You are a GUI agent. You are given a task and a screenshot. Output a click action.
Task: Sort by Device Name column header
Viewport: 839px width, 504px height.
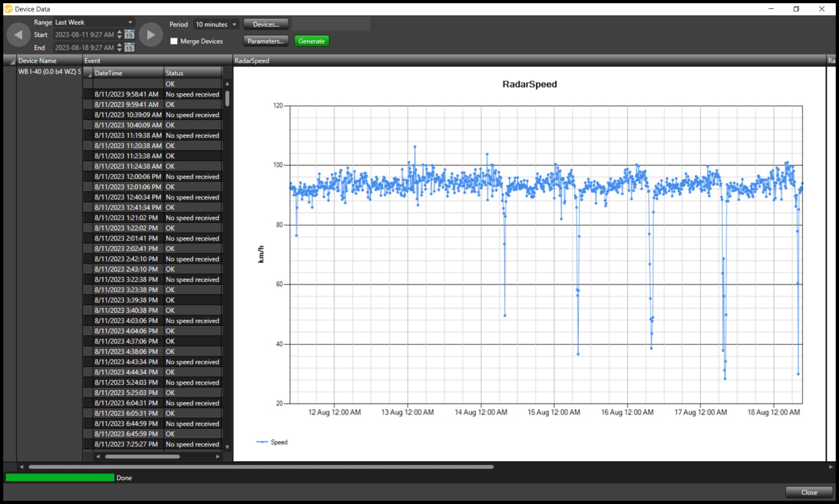click(50, 60)
